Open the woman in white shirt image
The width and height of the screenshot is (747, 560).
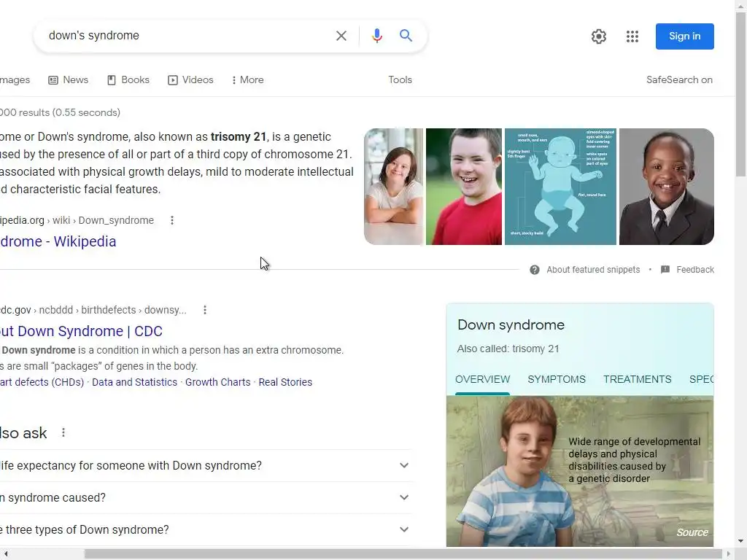click(x=393, y=187)
